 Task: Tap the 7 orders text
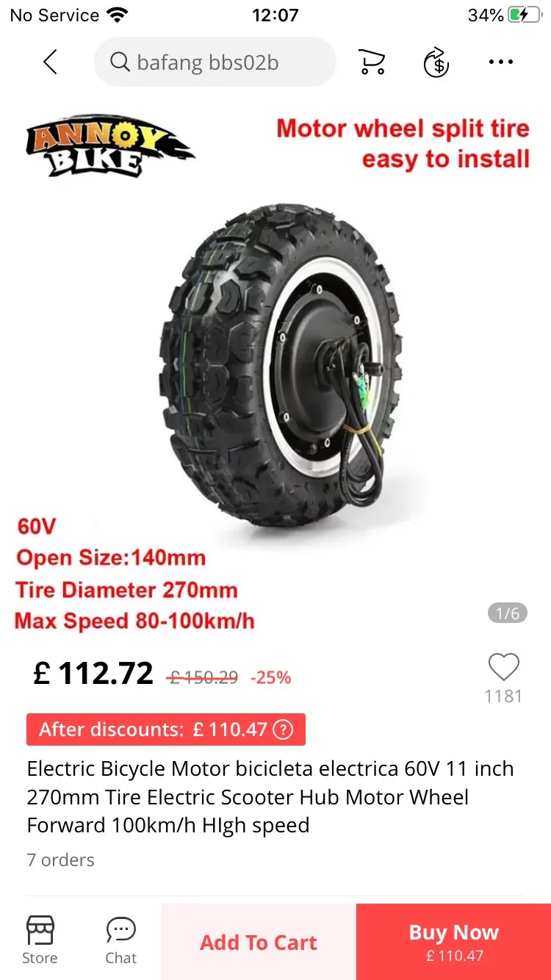coord(61,860)
